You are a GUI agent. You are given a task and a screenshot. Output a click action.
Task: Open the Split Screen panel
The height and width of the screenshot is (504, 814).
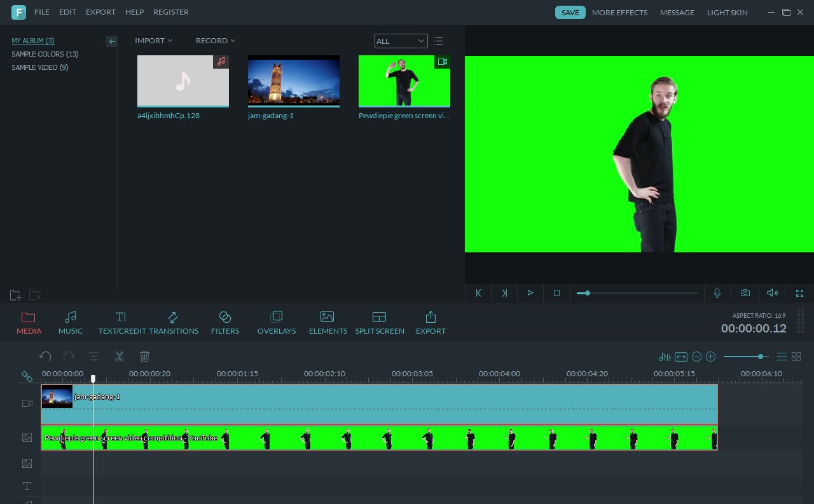(x=380, y=323)
